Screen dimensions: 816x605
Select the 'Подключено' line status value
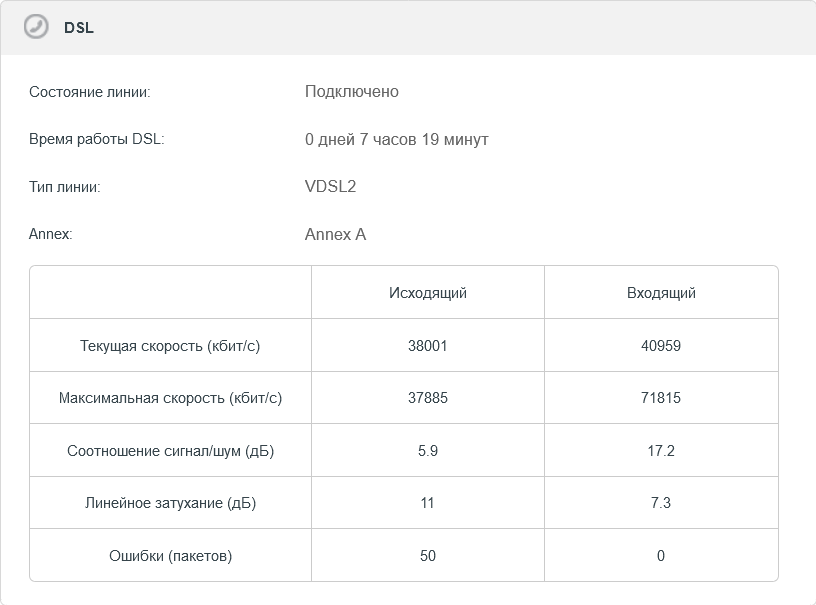pyautogui.click(x=352, y=92)
